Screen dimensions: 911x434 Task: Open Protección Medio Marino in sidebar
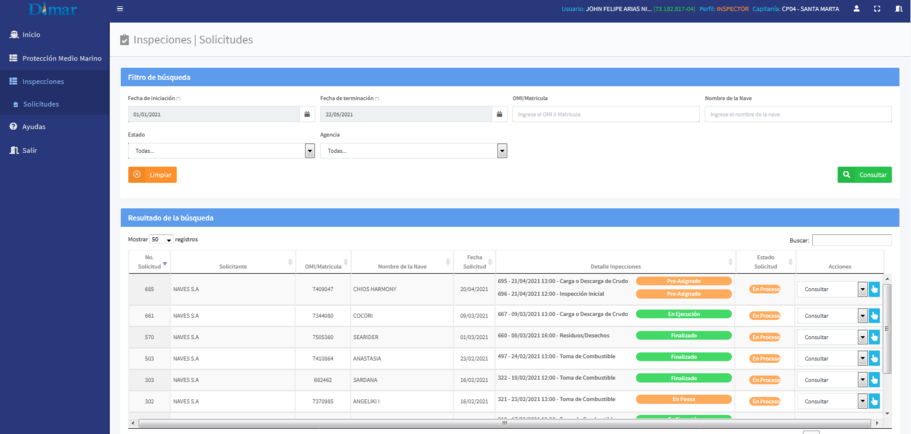coord(61,58)
